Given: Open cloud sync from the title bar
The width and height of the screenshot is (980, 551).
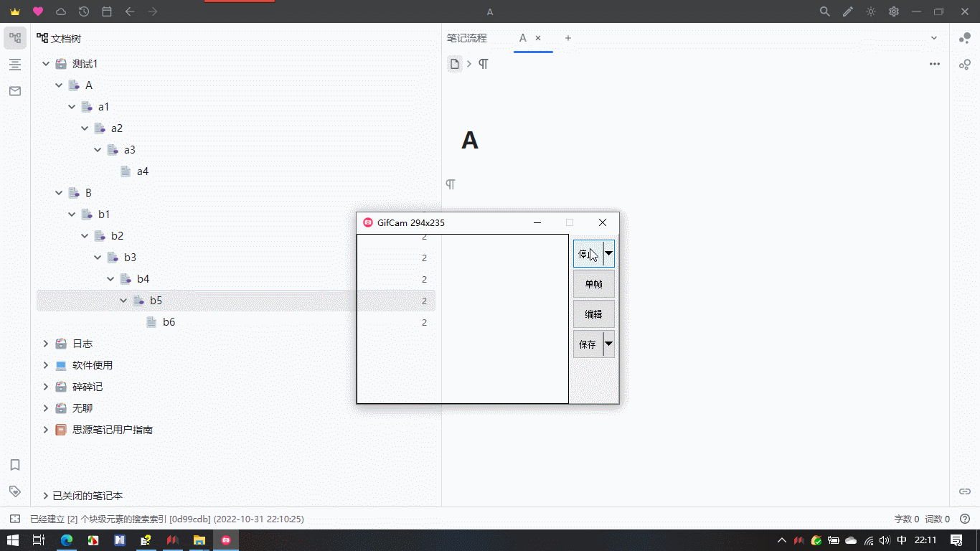Looking at the screenshot, I should tap(61, 11).
